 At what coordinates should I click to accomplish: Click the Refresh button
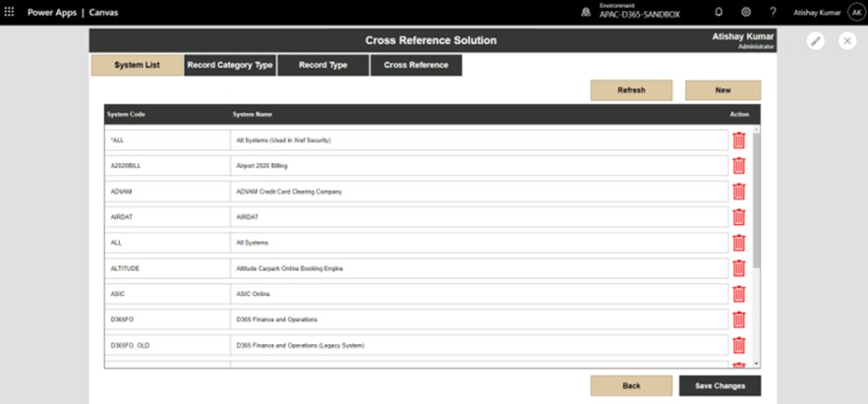point(631,90)
